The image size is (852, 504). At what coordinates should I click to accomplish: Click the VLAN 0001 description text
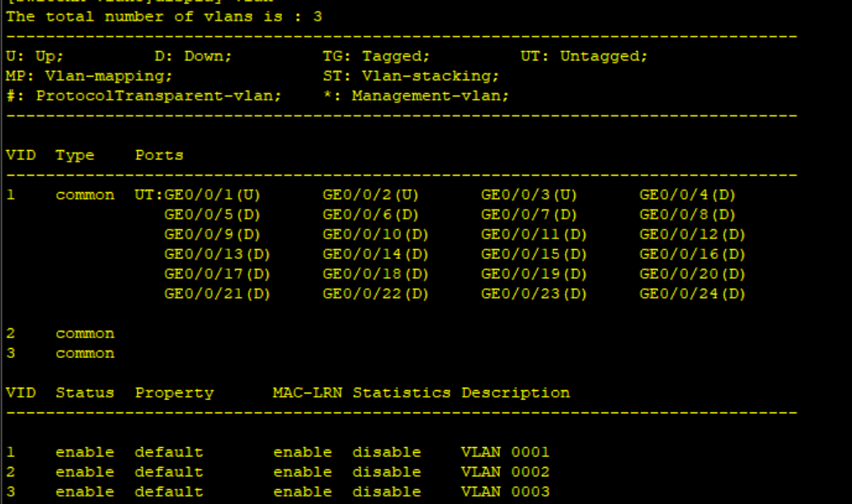coord(506,452)
